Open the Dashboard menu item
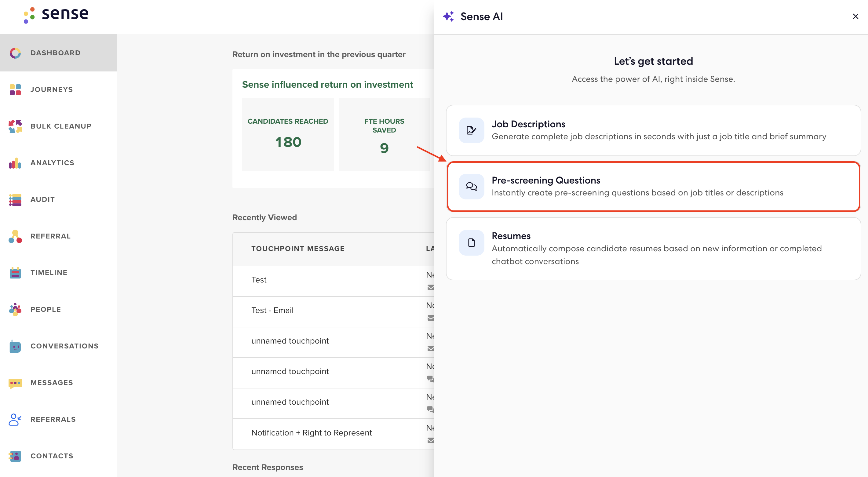This screenshot has height=477, width=868. [x=59, y=53]
